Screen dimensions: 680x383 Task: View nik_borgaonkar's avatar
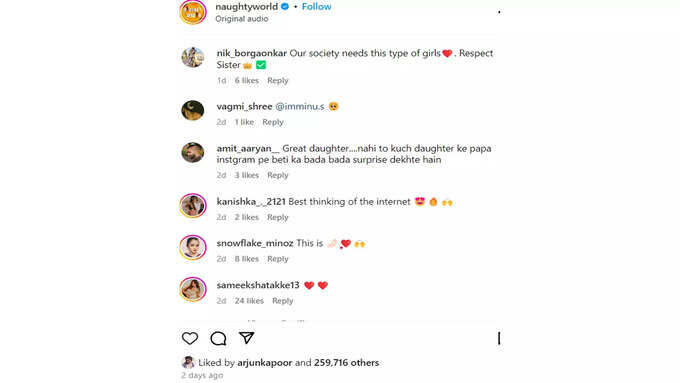(x=193, y=57)
